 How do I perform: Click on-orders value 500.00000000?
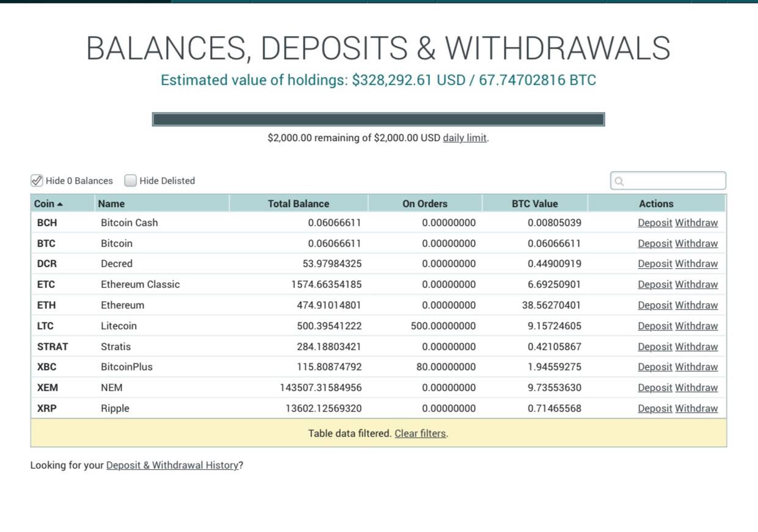coord(443,326)
